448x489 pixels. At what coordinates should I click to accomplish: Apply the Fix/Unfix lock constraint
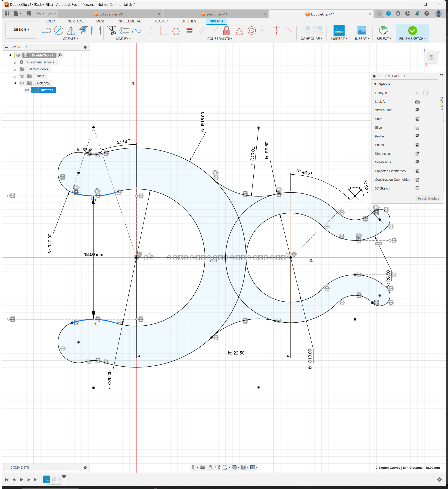[x=227, y=31]
